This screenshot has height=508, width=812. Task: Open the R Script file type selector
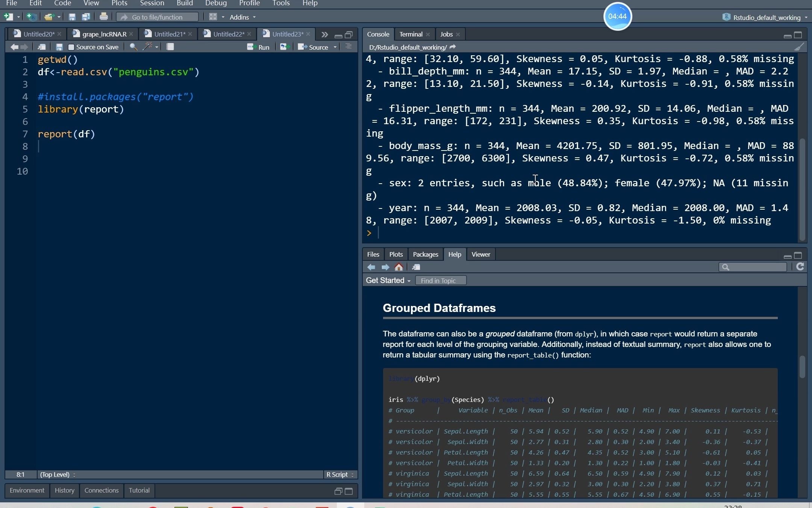(340, 475)
